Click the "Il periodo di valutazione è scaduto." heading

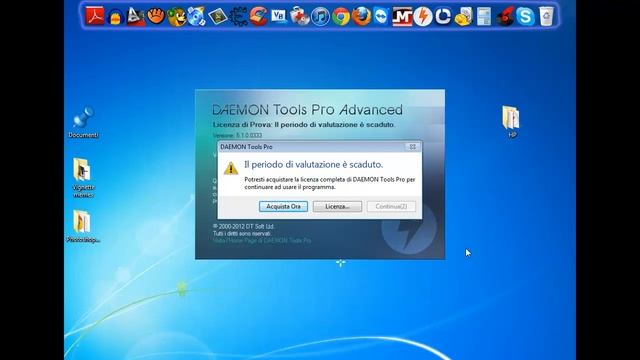coord(313,164)
